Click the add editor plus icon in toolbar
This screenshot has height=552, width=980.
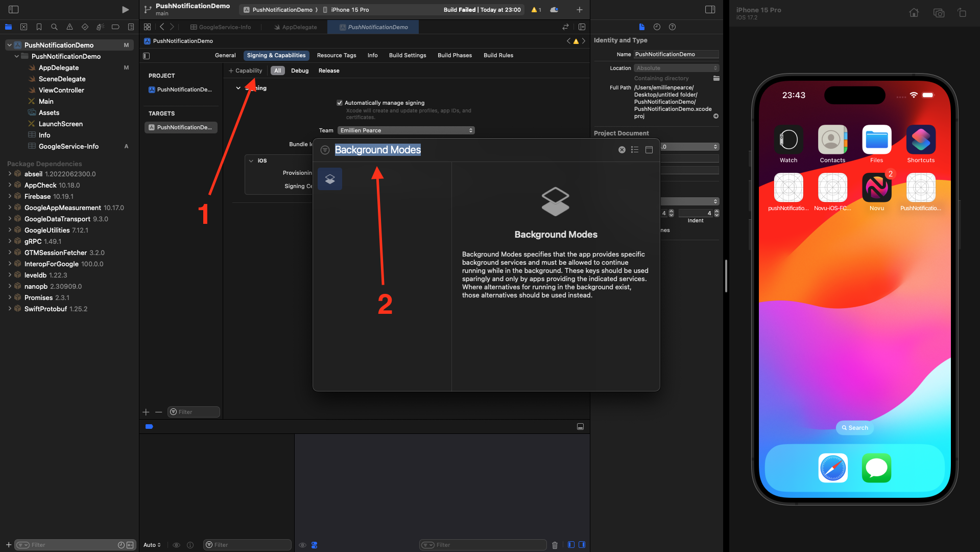(x=580, y=10)
